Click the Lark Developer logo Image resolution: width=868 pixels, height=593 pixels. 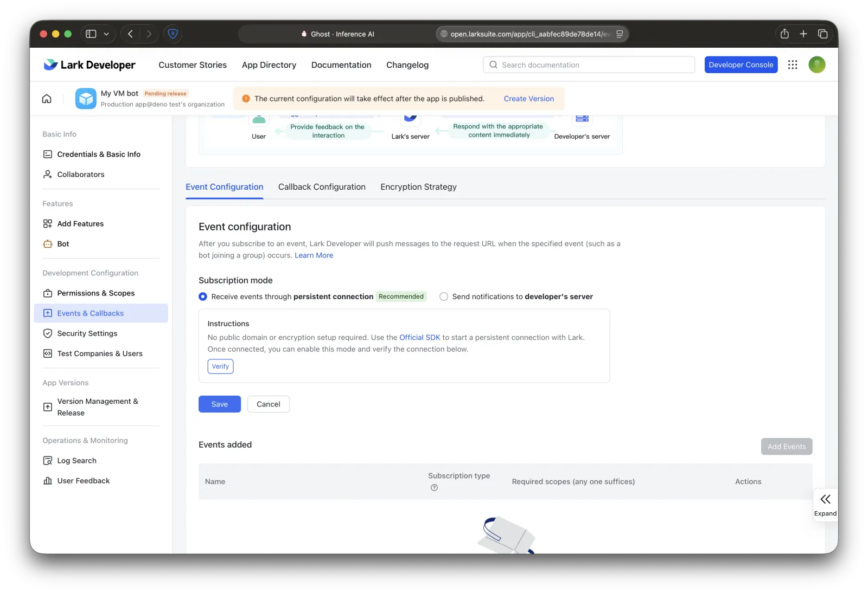pyautogui.click(x=90, y=65)
